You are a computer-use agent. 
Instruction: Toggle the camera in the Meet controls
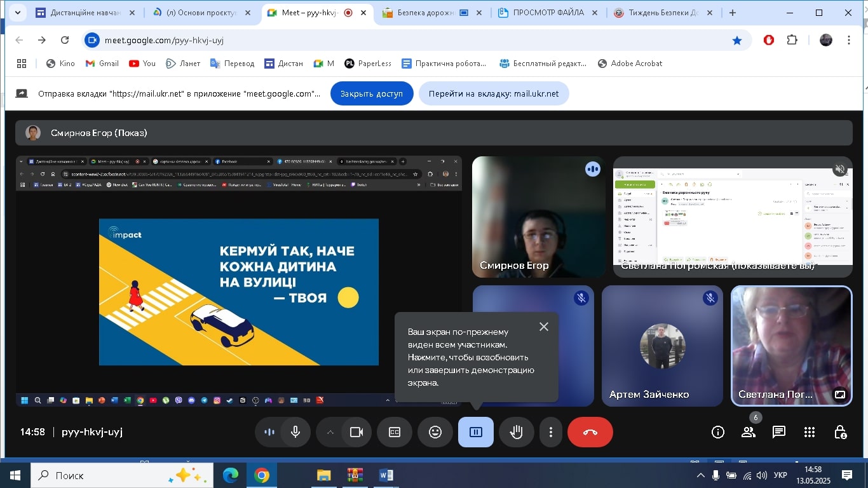[x=356, y=432]
